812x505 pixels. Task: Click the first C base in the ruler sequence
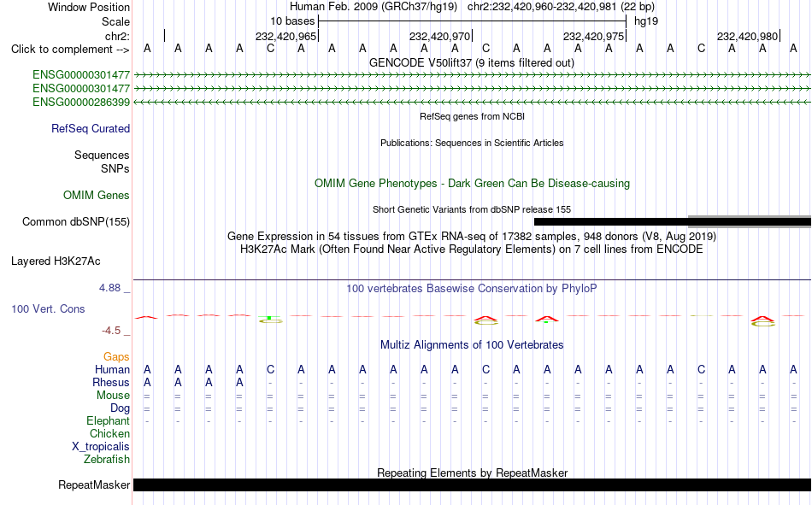270,49
